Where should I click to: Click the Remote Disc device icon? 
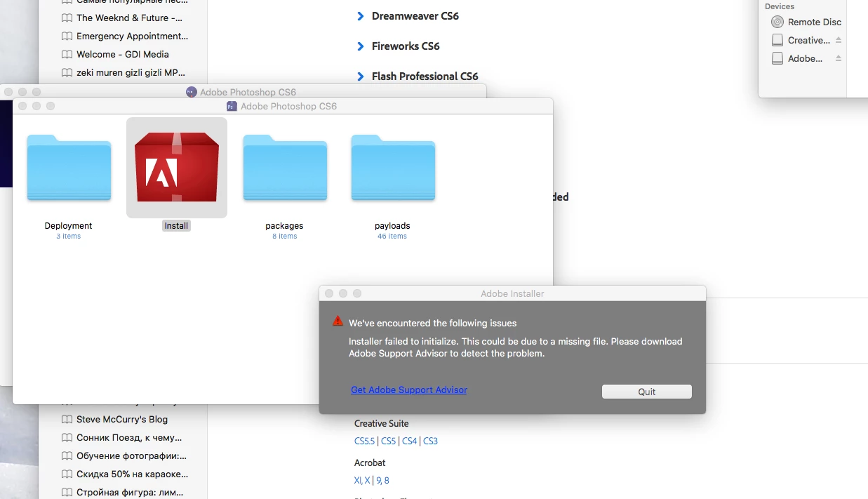777,22
